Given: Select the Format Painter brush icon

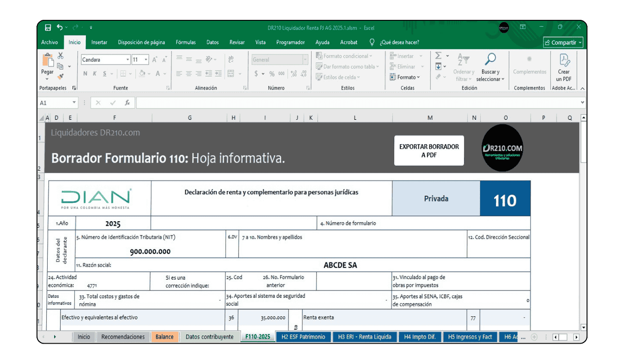Looking at the screenshot, I should pyautogui.click(x=60, y=77).
